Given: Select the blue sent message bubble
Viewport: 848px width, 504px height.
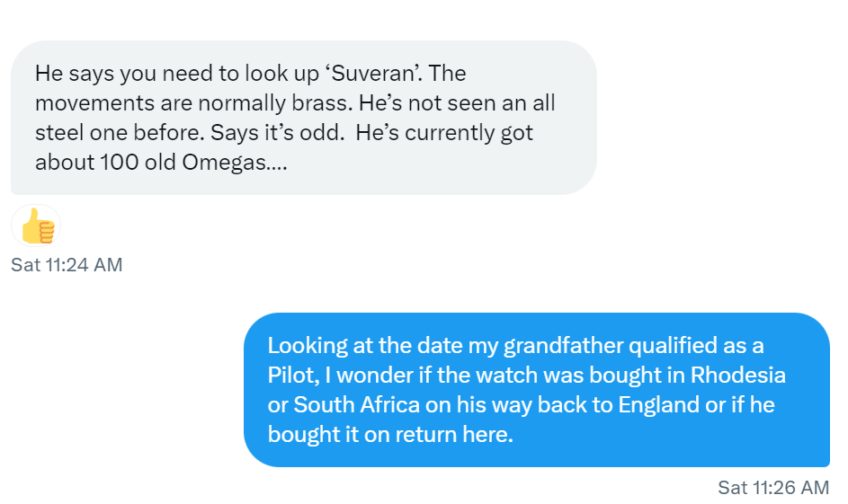Looking at the screenshot, I should click(536, 390).
